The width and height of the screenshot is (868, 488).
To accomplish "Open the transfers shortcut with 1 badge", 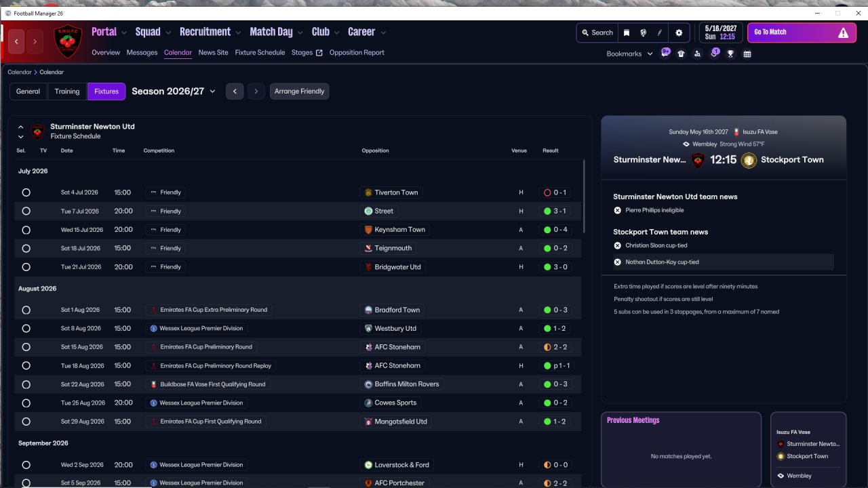I will (x=714, y=54).
